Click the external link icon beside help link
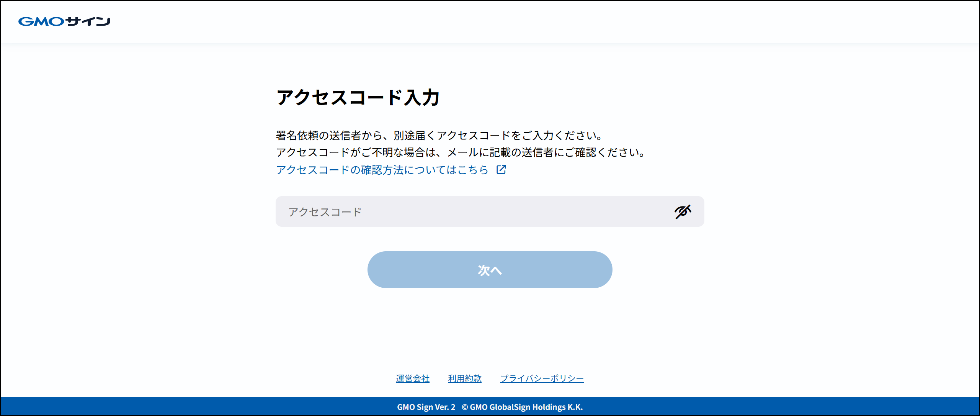This screenshot has height=416, width=980. (501, 169)
